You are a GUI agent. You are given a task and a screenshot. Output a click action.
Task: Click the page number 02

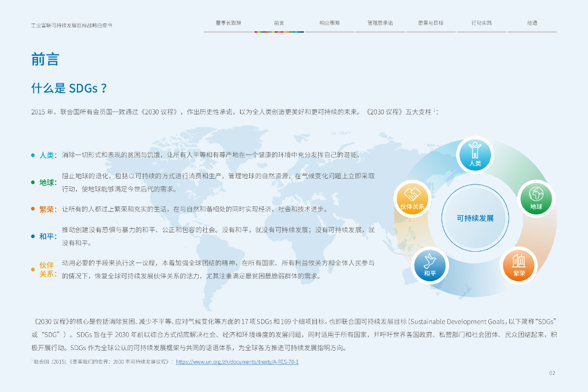pos(552,373)
